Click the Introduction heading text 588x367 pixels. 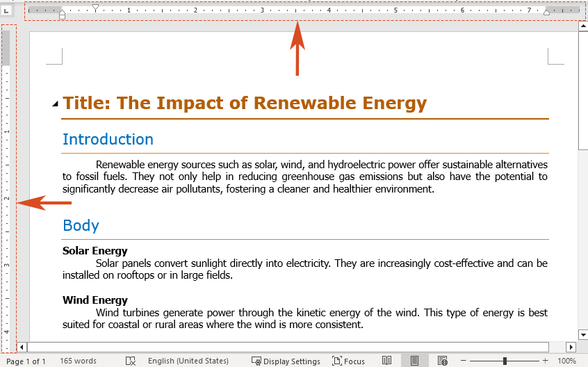point(108,139)
